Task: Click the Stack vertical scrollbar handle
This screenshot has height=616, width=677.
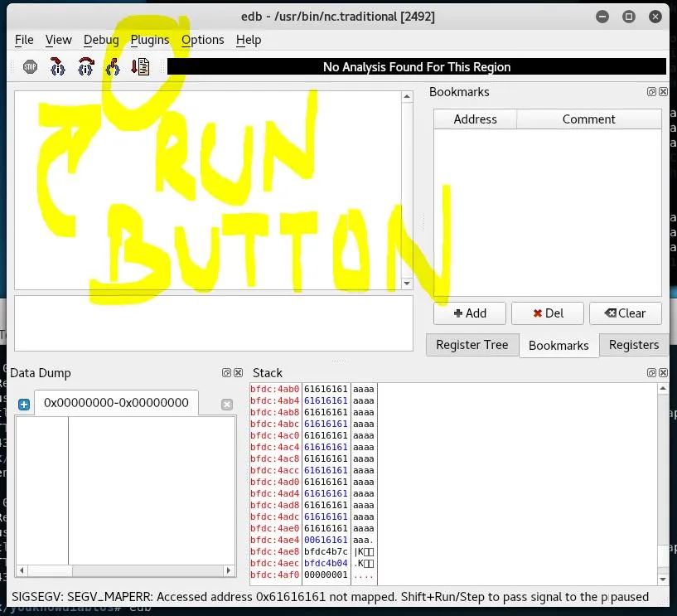Action: click(663, 556)
